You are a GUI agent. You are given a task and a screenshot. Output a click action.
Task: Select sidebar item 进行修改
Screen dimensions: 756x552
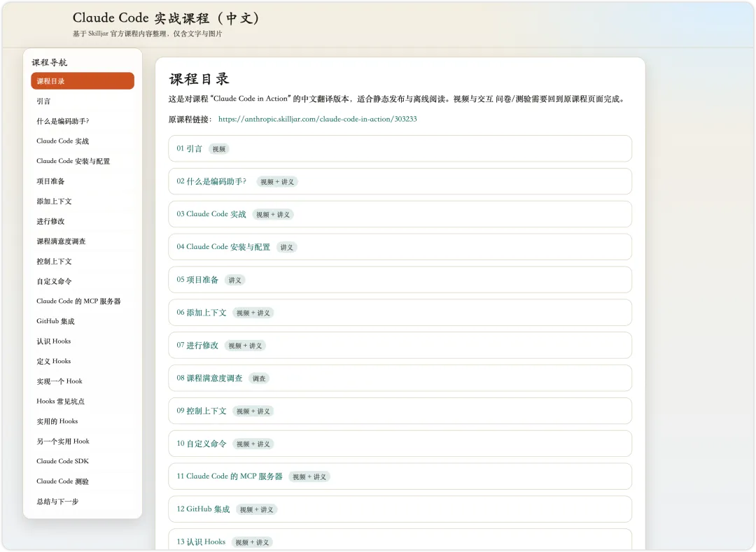pos(83,221)
